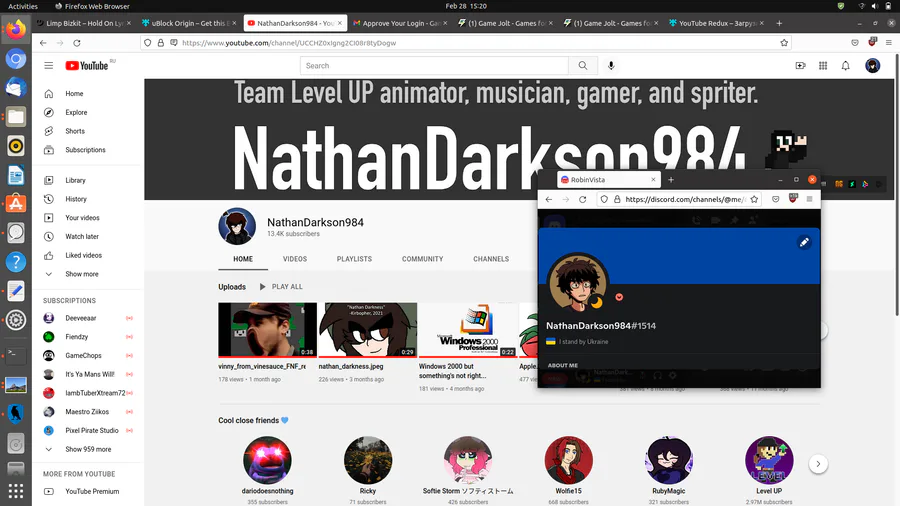Switch to the PLAYLISTS channel tab
Image resolution: width=900 pixels, height=506 pixels.
354,259
